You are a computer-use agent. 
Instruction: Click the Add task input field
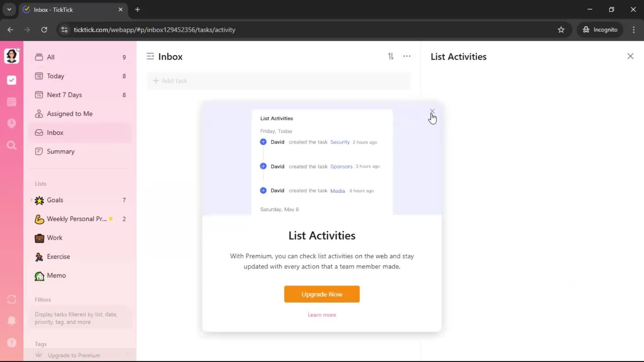(278, 81)
